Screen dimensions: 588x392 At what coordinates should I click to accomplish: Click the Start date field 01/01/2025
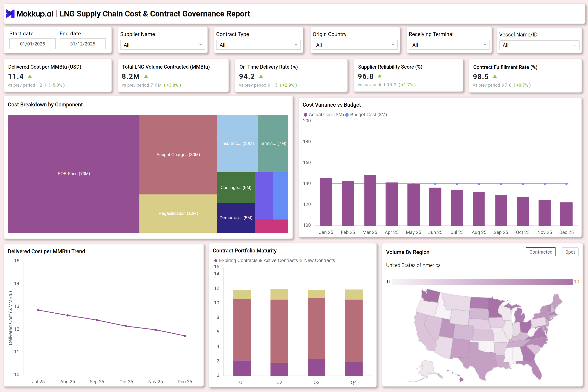33,44
